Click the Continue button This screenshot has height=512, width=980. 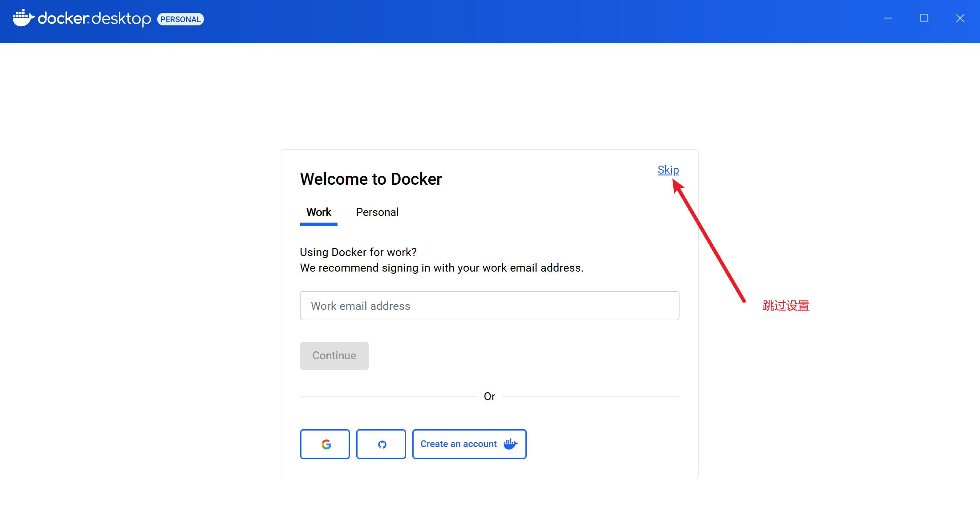pyautogui.click(x=334, y=356)
